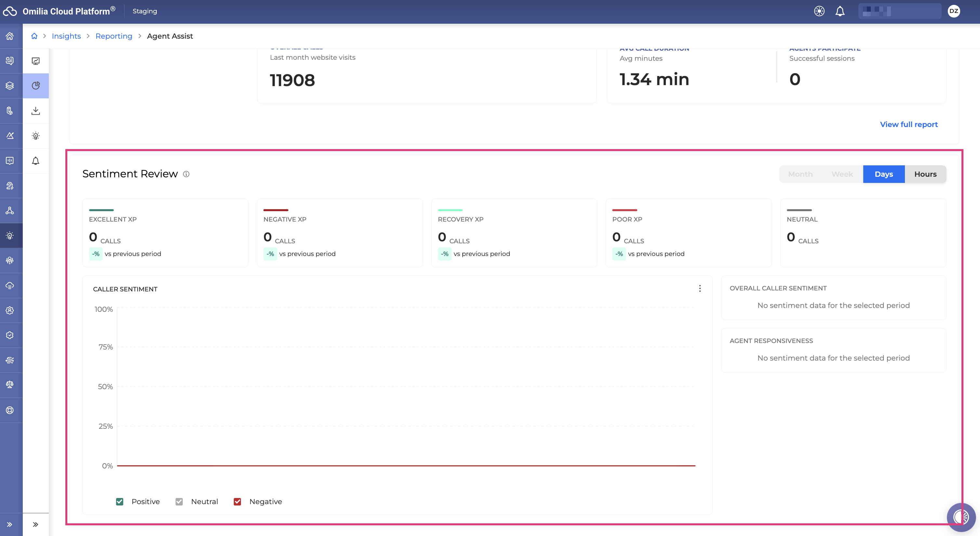The height and width of the screenshot is (536, 980).
Task: Click the Excellent XP card
Action: click(x=165, y=233)
